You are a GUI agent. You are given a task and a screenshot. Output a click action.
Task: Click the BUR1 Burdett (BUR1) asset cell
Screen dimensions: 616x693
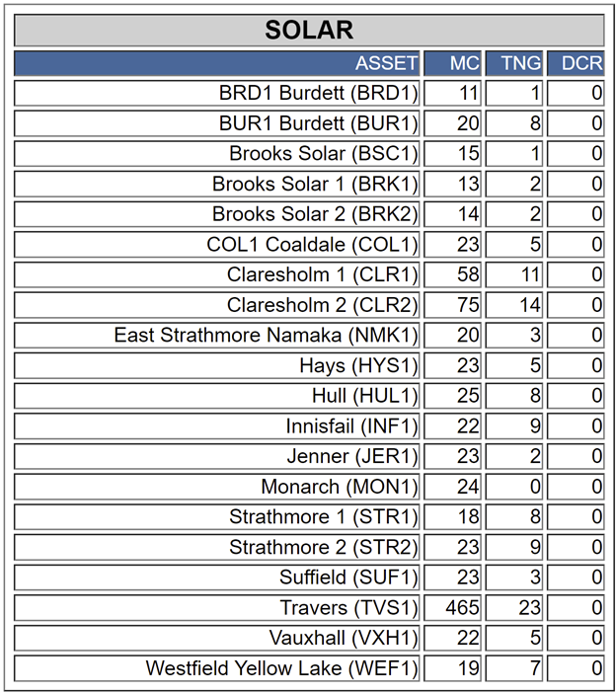[x=216, y=123]
